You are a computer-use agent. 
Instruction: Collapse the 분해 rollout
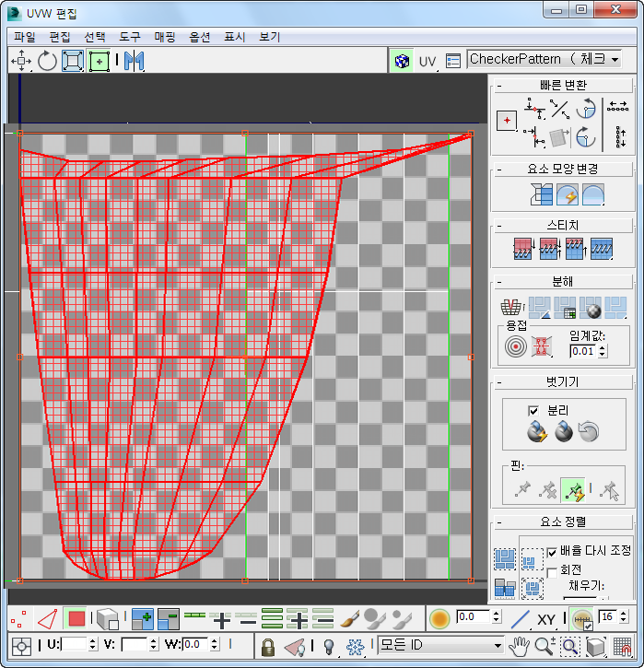click(563, 282)
